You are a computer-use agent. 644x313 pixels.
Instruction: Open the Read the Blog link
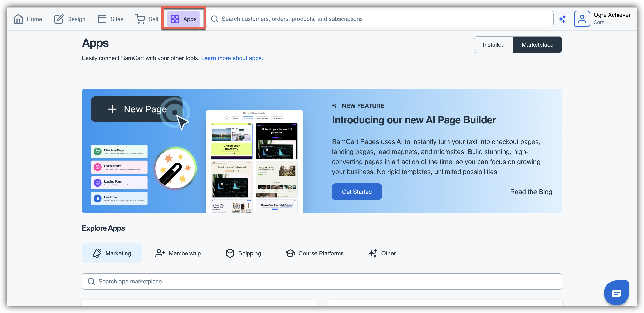click(x=531, y=192)
